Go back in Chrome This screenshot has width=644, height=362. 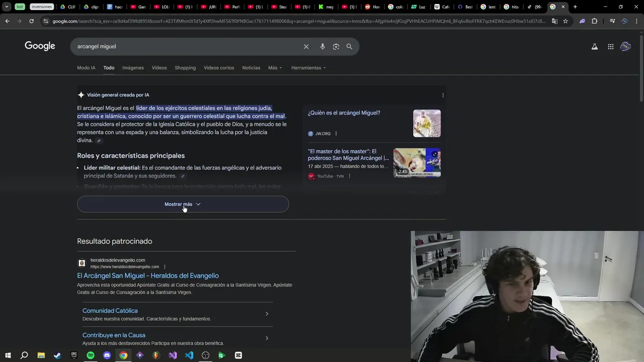coord(7,21)
